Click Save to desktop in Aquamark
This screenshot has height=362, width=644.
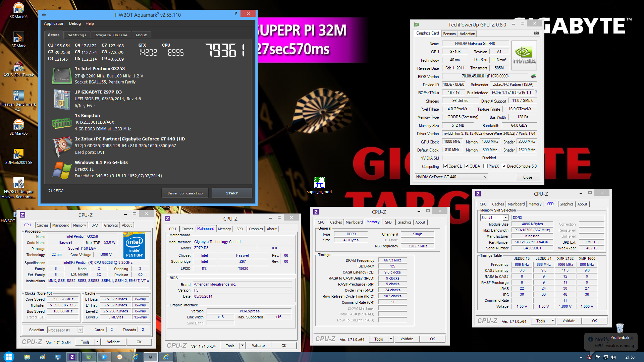pos(185,193)
